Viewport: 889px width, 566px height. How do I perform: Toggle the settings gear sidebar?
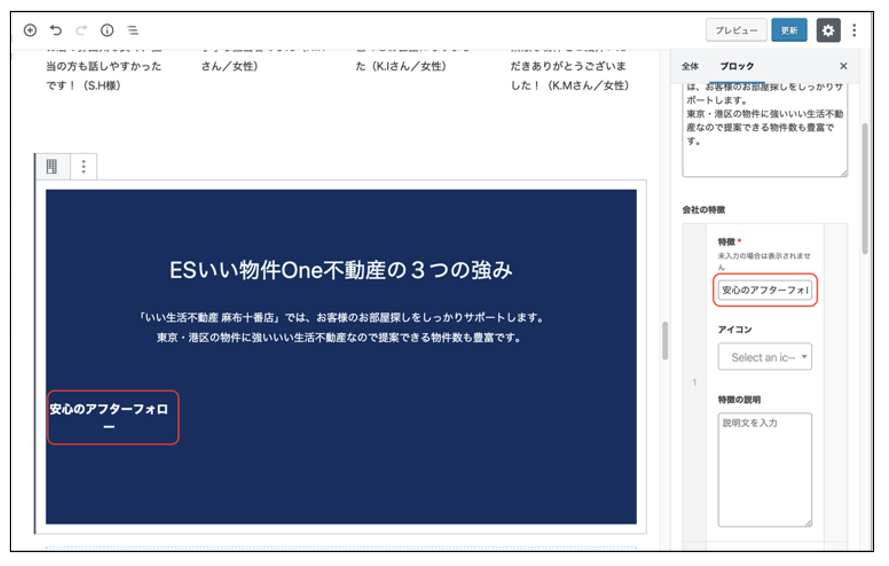coord(828,30)
